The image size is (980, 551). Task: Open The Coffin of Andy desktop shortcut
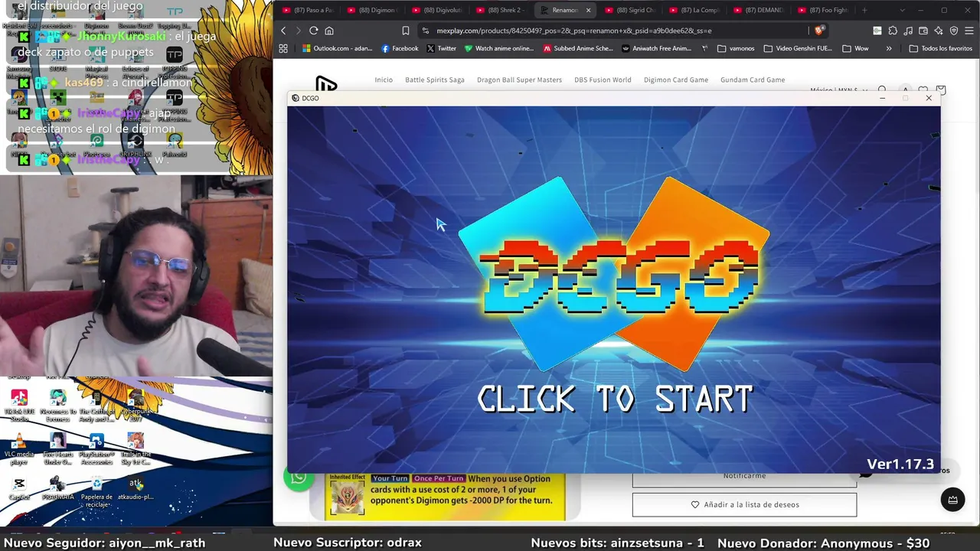pos(96,406)
